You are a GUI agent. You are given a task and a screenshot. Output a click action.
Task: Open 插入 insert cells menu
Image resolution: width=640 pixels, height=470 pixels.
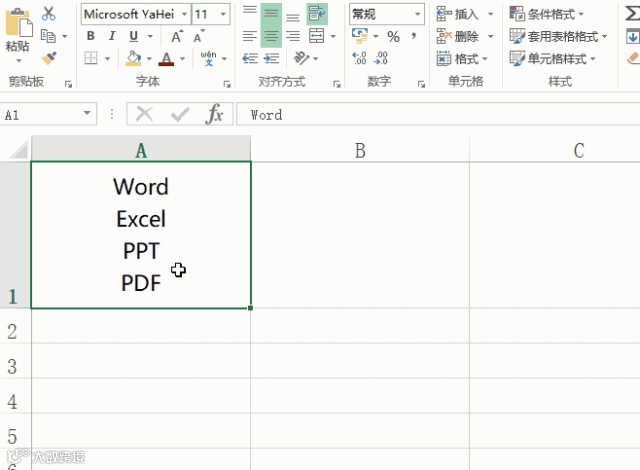(465, 14)
